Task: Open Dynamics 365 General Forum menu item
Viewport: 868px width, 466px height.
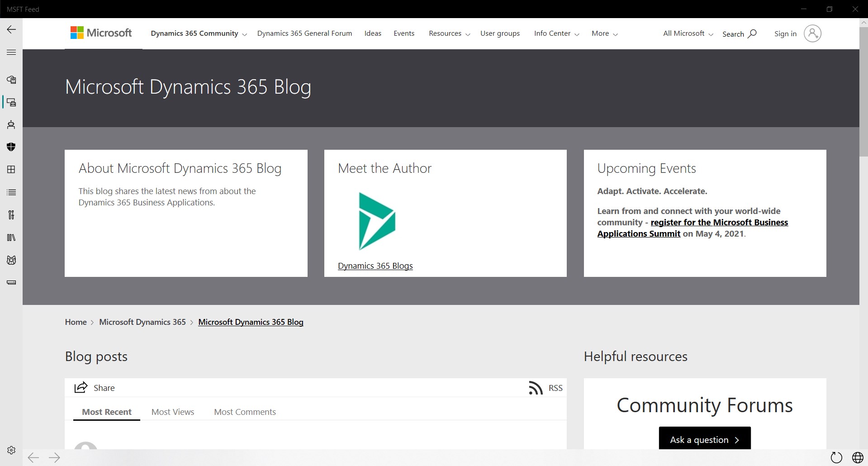Action: click(304, 33)
